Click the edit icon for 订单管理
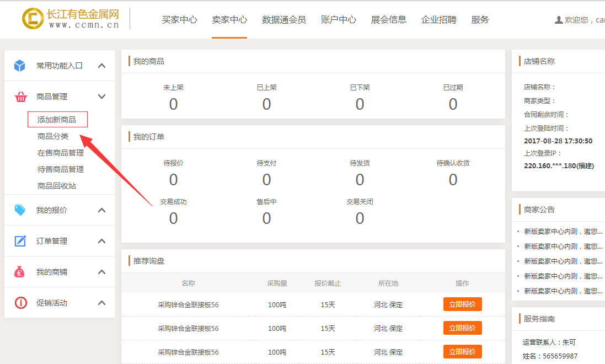This screenshot has height=364, width=605. pyautogui.click(x=20, y=241)
